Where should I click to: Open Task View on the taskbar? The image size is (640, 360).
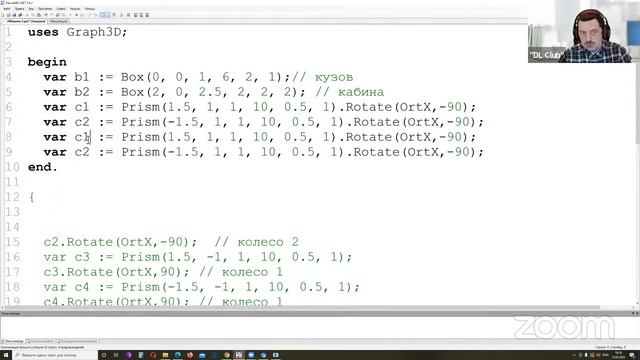coord(116,355)
